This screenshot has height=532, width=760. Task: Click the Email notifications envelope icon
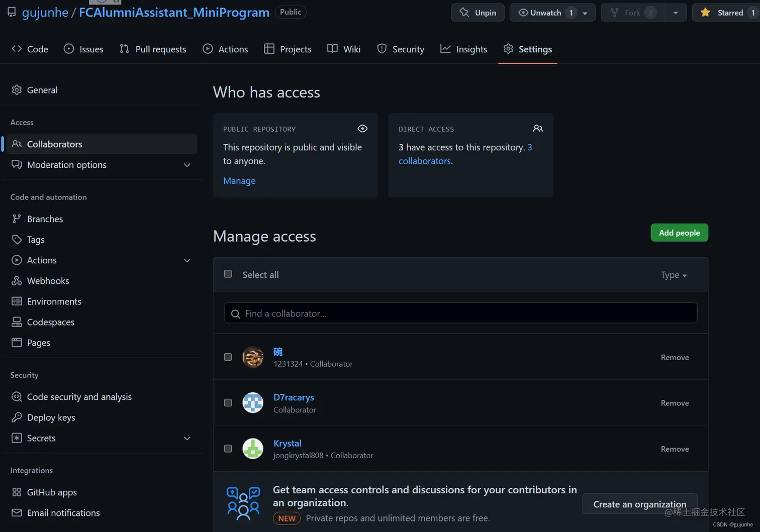pyautogui.click(x=17, y=513)
